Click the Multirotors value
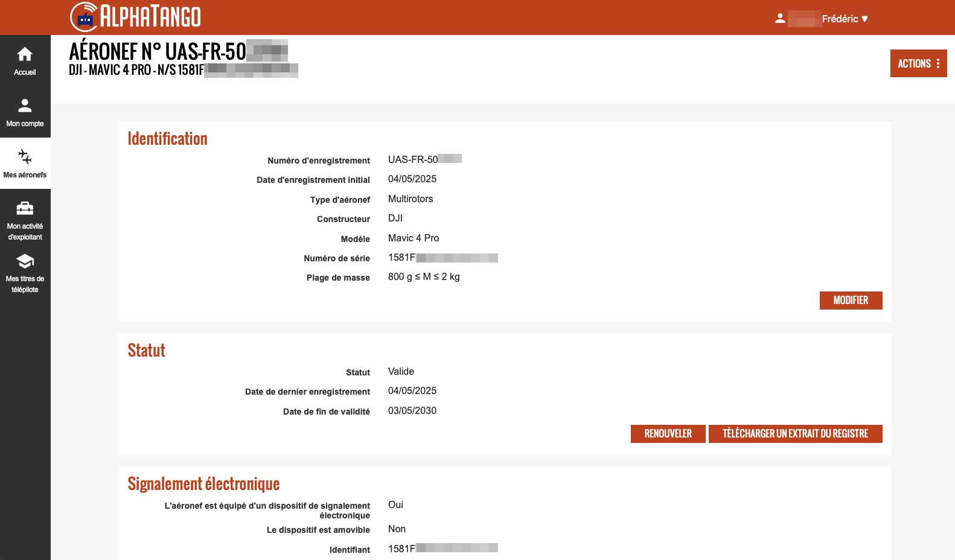Screen dimensions: 955x560 [410, 199]
